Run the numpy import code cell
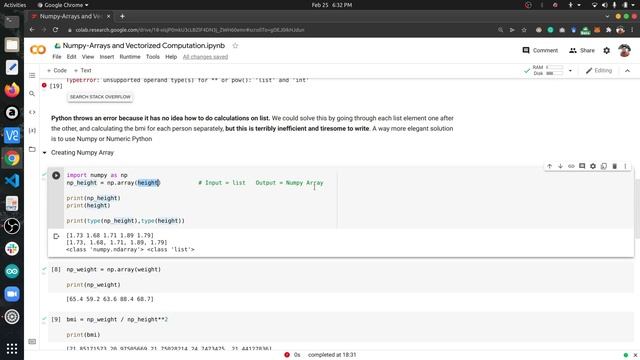The width and height of the screenshot is (640, 360). click(56, 176)
